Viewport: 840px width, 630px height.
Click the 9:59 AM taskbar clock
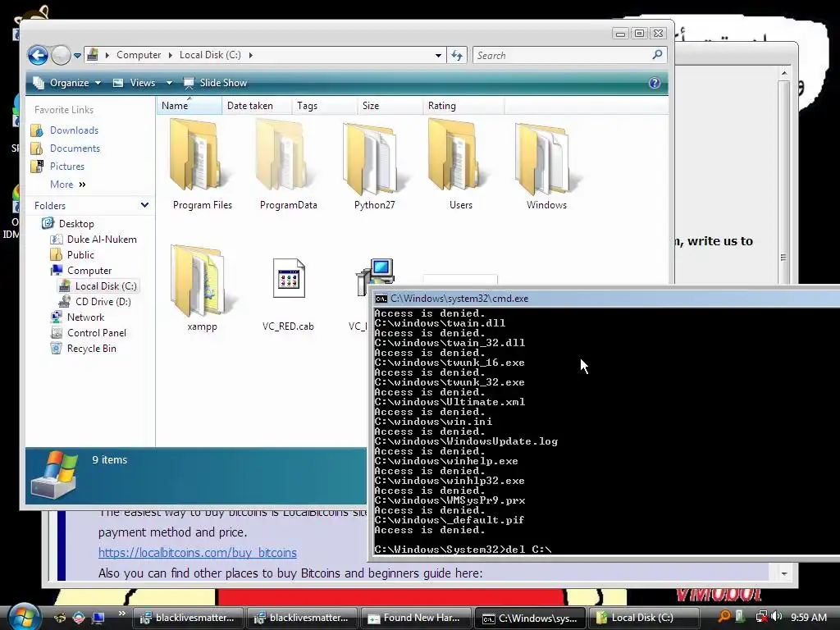[x=808, y=618]
